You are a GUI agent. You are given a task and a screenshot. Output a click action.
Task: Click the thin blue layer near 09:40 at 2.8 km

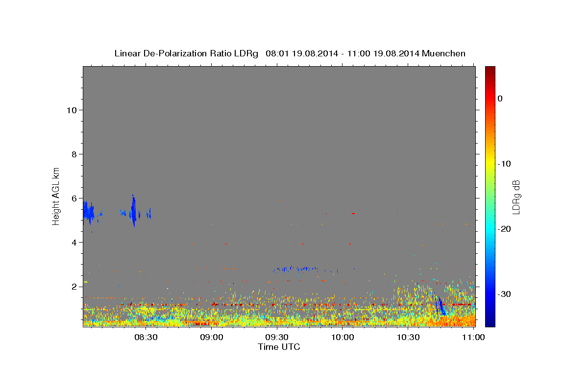point(296,269)
